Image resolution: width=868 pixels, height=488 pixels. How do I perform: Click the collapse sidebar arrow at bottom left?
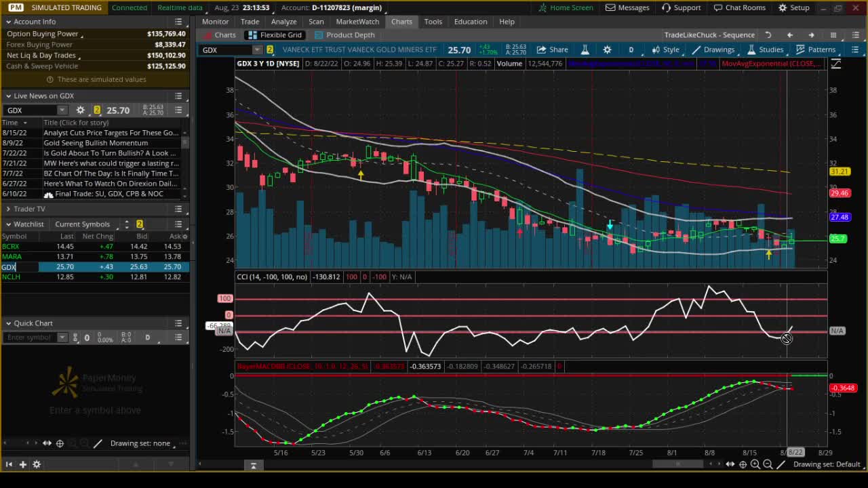(9, 464)
